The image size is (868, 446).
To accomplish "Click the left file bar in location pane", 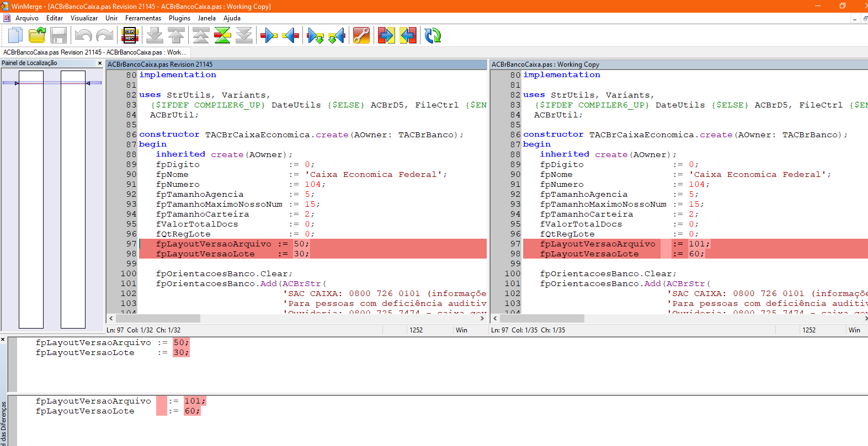I will tap(31, 200).
